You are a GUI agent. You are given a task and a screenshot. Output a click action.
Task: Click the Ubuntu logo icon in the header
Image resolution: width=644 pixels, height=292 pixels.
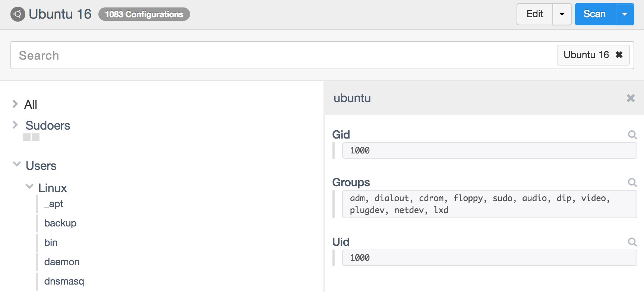[18, 15]
